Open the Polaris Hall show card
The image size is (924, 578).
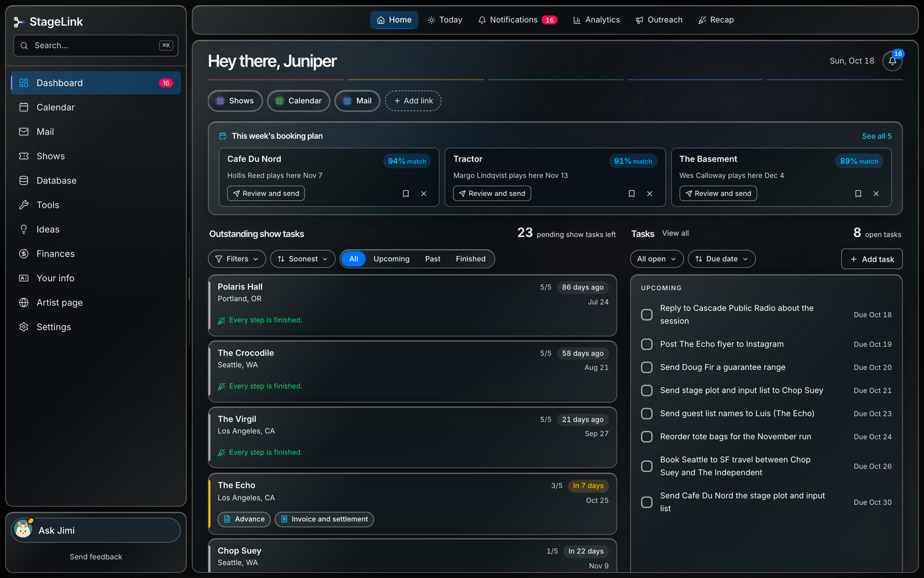tap(412, 306)
